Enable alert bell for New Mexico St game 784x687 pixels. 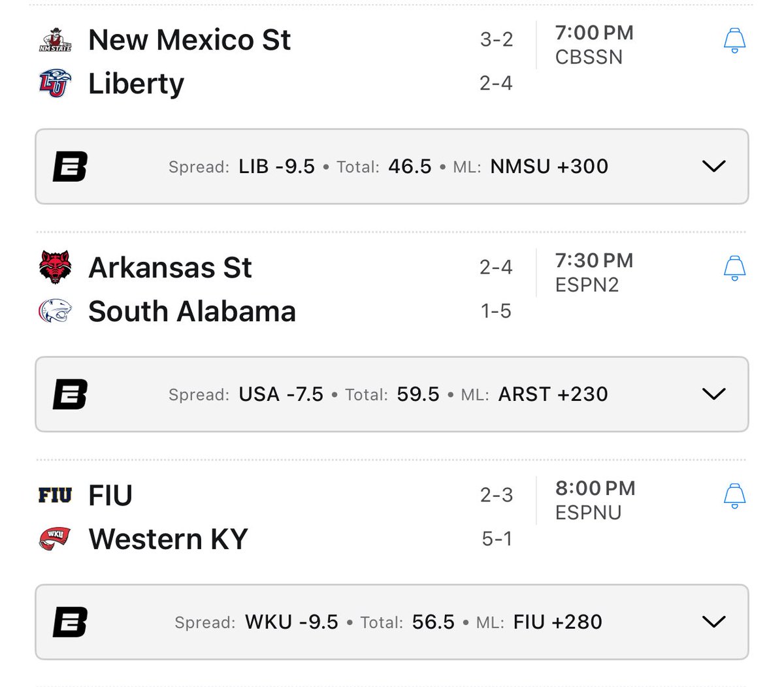[734, 40]
